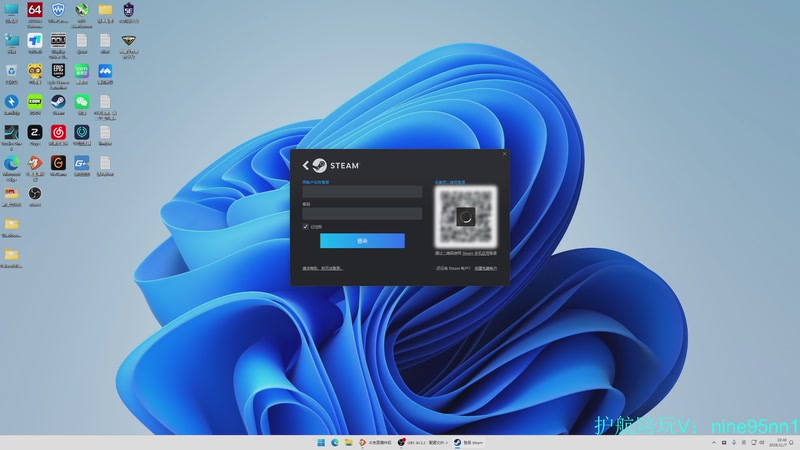Viewport: 800px width, 450px height.
Task: Select the WeGame desktop icon
Action: (x=58, y=163)
